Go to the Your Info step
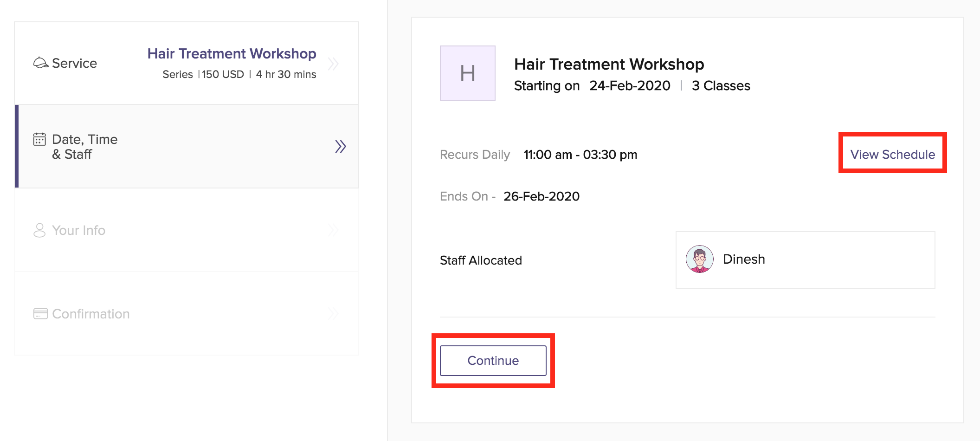 tap(79, 230)
